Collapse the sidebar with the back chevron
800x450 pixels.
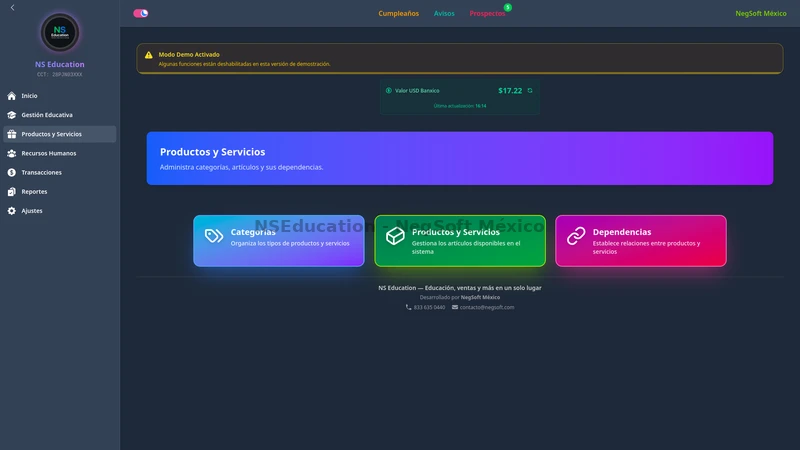[12, 8]
